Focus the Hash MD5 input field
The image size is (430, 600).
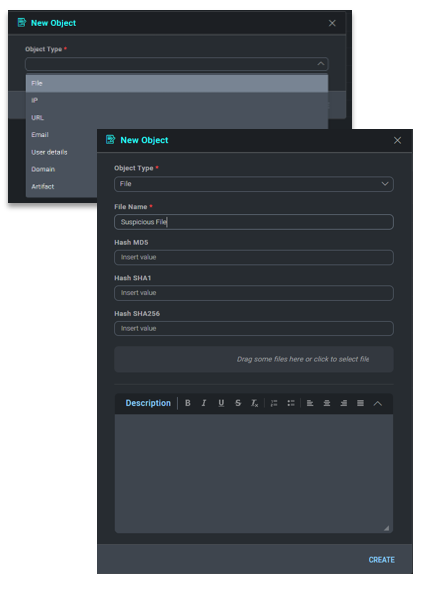254,258
